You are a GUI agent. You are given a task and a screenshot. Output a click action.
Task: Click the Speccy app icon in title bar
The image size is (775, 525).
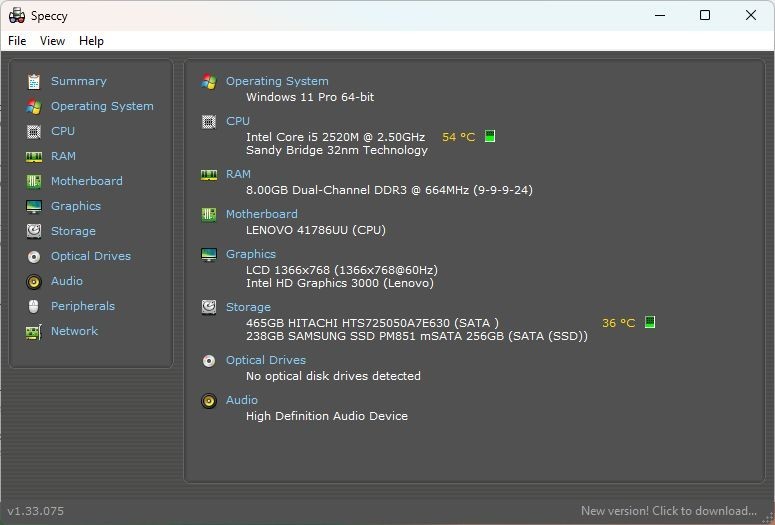click(x=17, y=16)
